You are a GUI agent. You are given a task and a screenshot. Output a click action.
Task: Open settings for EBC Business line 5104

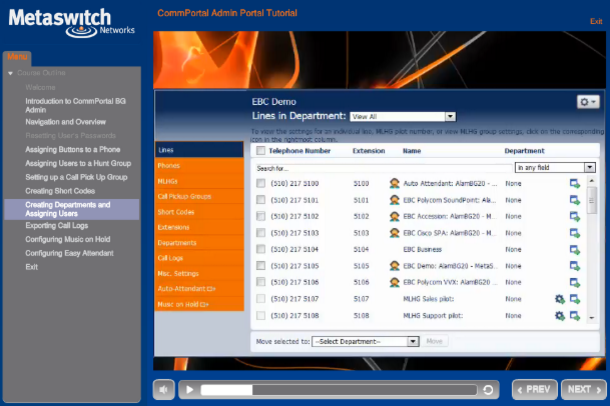point(575,249)
